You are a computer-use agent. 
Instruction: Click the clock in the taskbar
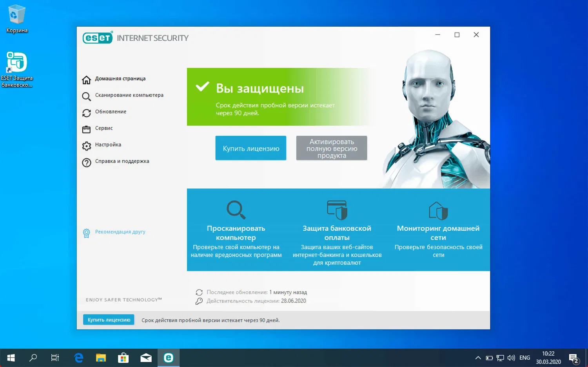[548, 358]
